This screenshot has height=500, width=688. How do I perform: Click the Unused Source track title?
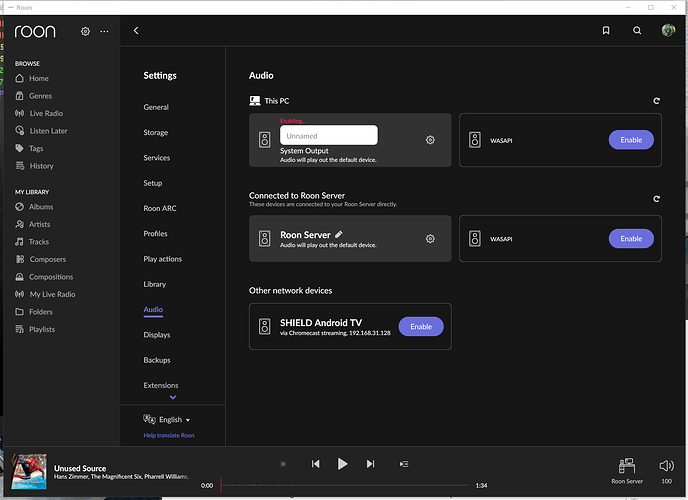[80, 468]
